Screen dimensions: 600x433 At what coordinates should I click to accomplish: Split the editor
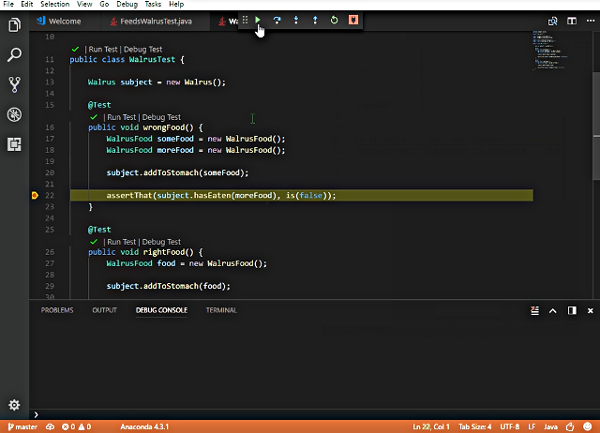coord(572,21)
